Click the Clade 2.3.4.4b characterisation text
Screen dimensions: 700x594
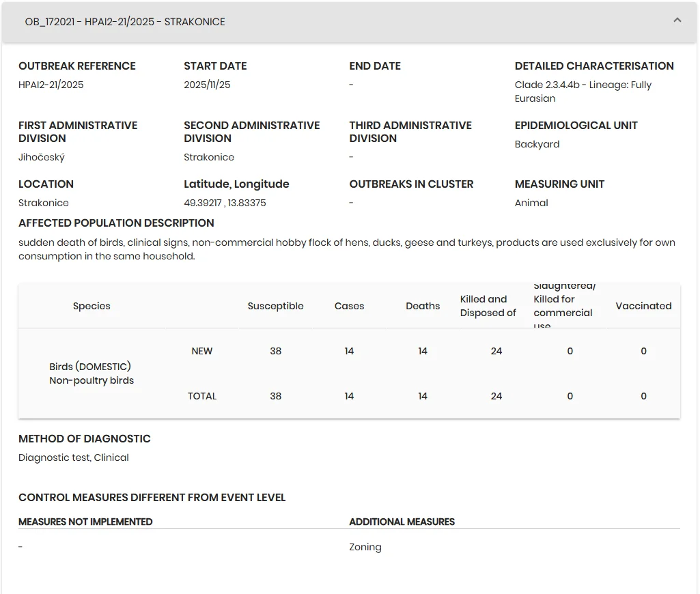click(583, 91)
